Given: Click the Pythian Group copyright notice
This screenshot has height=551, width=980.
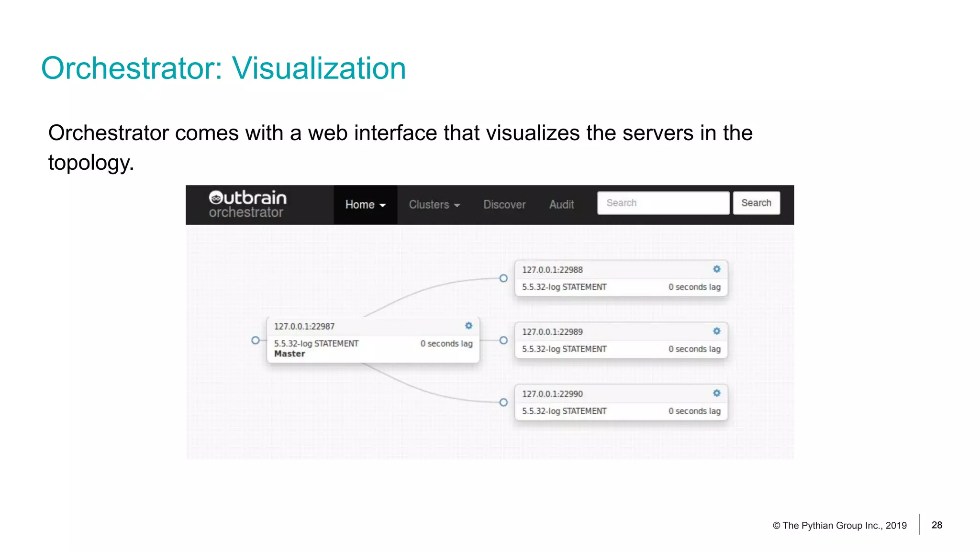Looking at the screenshot, I should click(840, 526).
